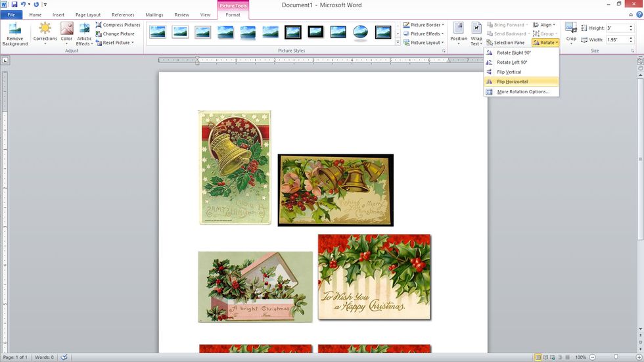Click the Words: 0 status indicator
Image resolution: width=644 pixels, height=362 pixels.
point(45,357)
